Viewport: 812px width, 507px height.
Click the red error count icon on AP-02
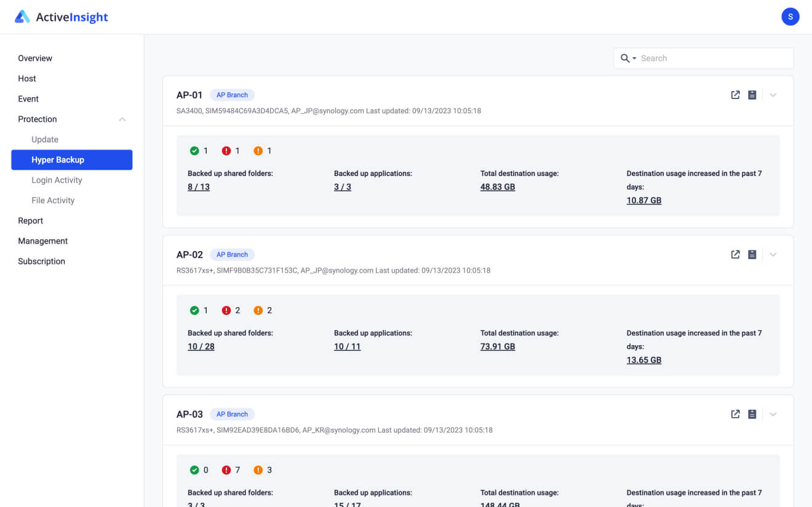[x=226, y=310]
